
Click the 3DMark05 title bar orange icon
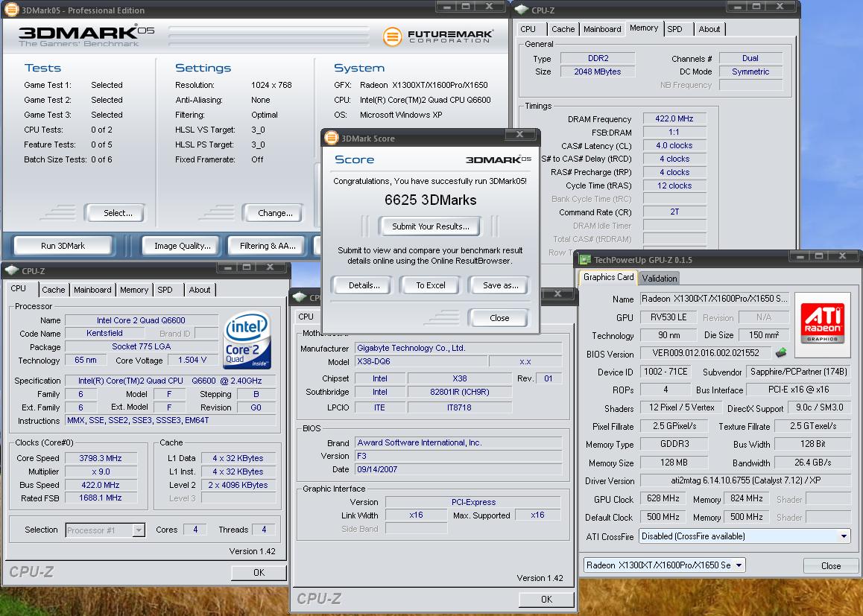12,10
